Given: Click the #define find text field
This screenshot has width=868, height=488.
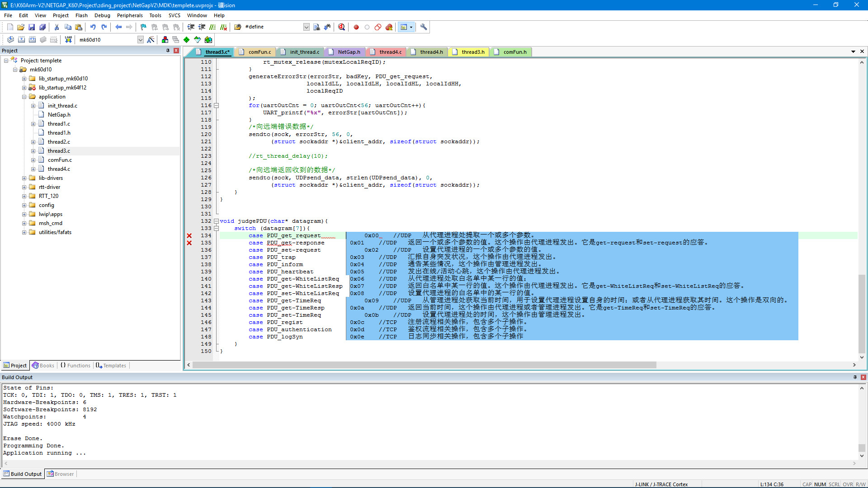Looking at the screenshot, I should pos(273,27).
